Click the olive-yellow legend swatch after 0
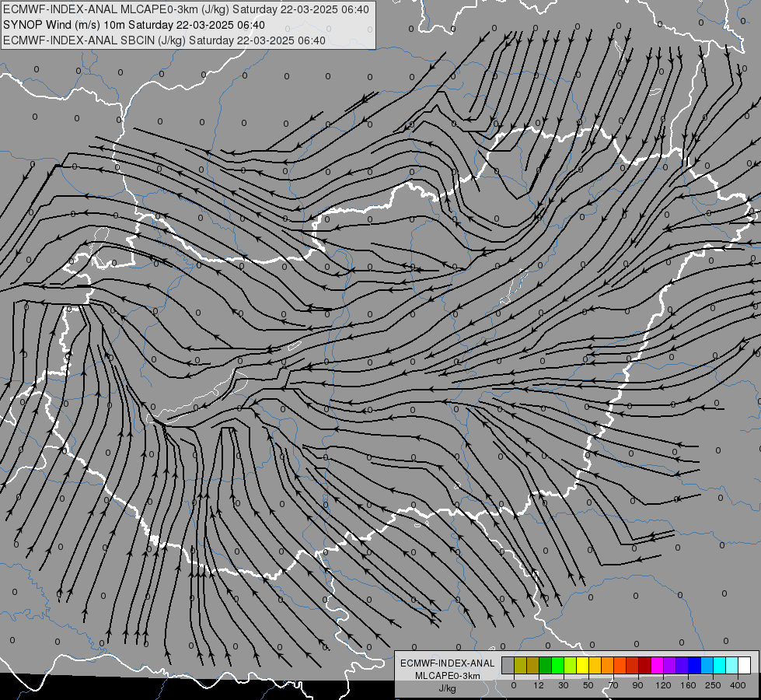 [521, 665]
